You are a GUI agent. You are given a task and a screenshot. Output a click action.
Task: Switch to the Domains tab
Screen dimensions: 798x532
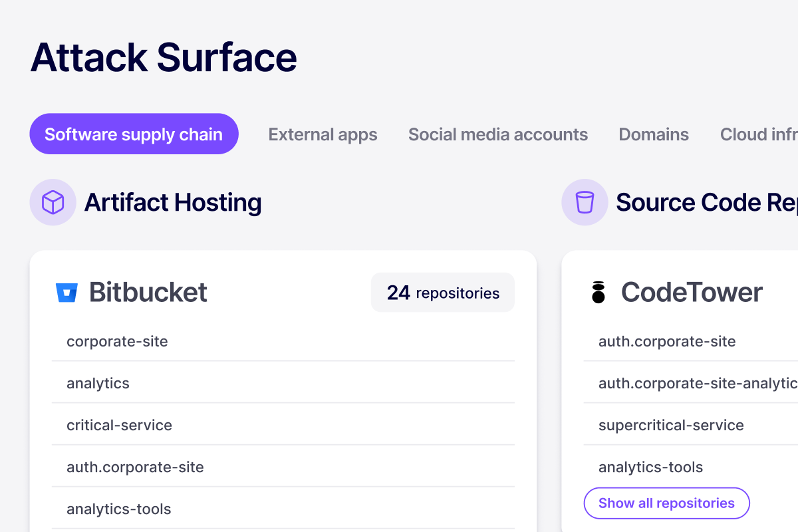654,134
